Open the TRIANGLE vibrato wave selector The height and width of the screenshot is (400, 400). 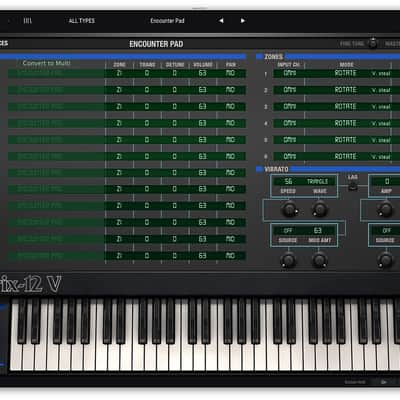(318, 181)
